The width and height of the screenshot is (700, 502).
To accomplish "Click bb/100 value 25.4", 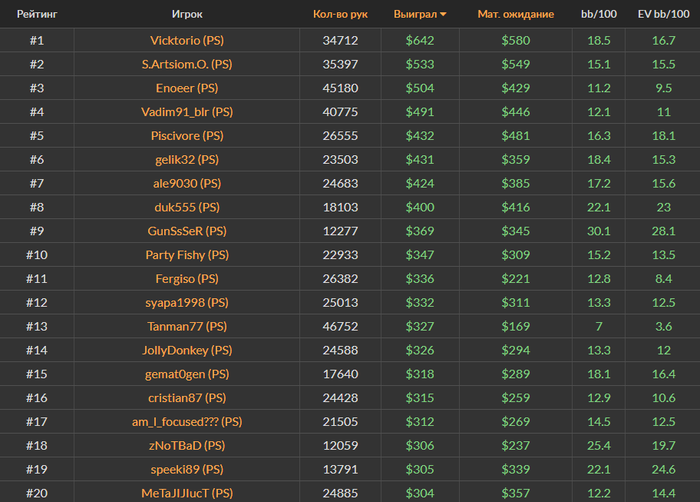I will coord(599,446).
